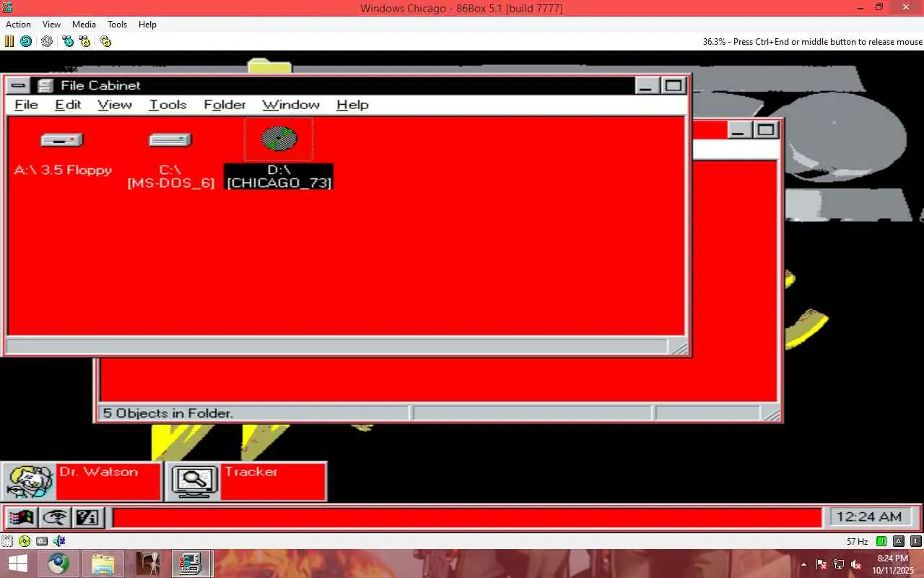This screenshot has width=924, height=578.
Task: Click the floppy drive status bar icon
Action: (7, 540)
